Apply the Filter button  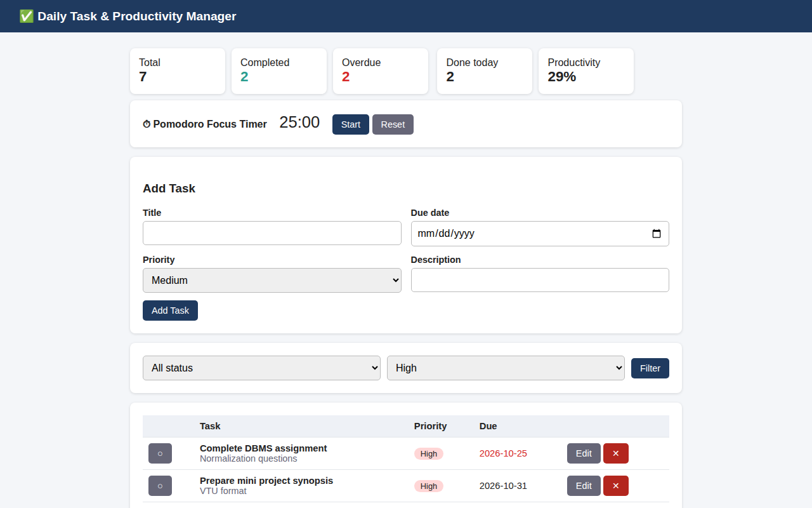click(650, 368)
